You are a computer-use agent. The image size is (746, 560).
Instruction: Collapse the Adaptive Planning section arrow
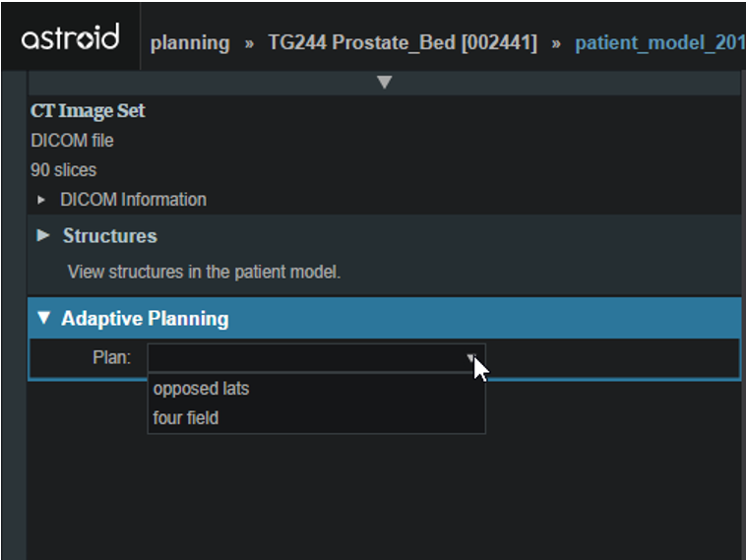point(43,319)
